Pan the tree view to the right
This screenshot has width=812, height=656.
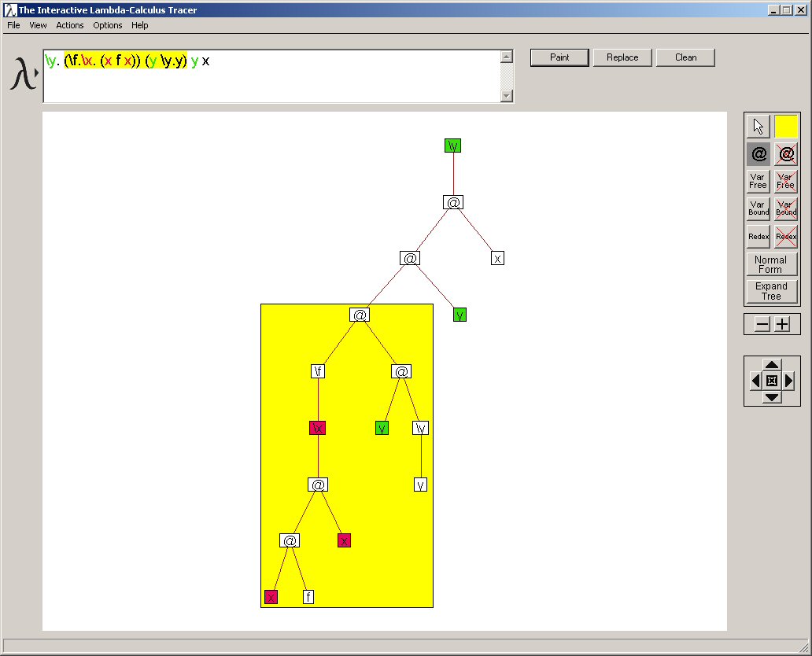789,381
